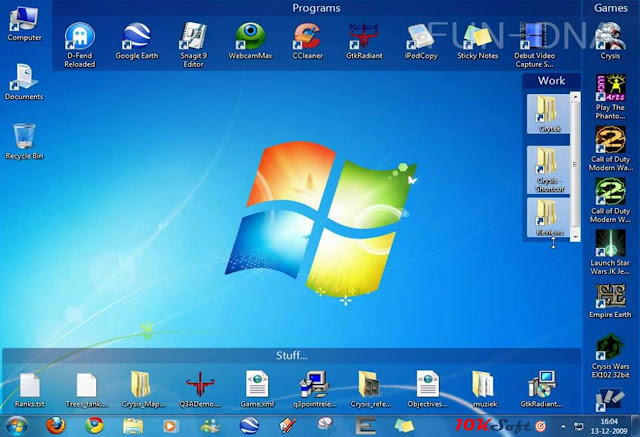Launch Google Earth from the Programs fence
The width and height of the screenshot is (640, 437).
137,41
